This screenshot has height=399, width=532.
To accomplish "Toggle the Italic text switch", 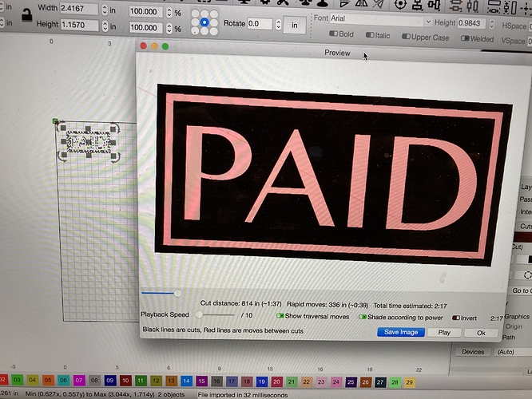I will pyautogui.click(x=370, y=35).
